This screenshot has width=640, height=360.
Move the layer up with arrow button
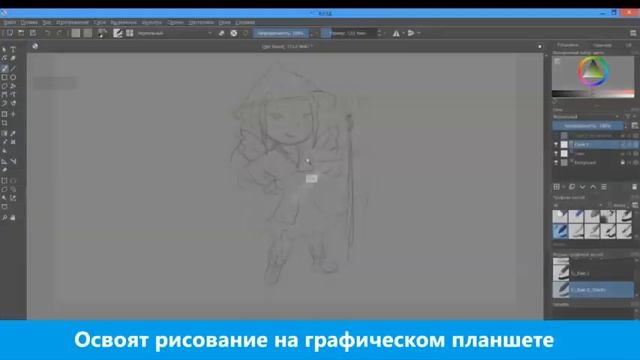[x=593, y=187]
